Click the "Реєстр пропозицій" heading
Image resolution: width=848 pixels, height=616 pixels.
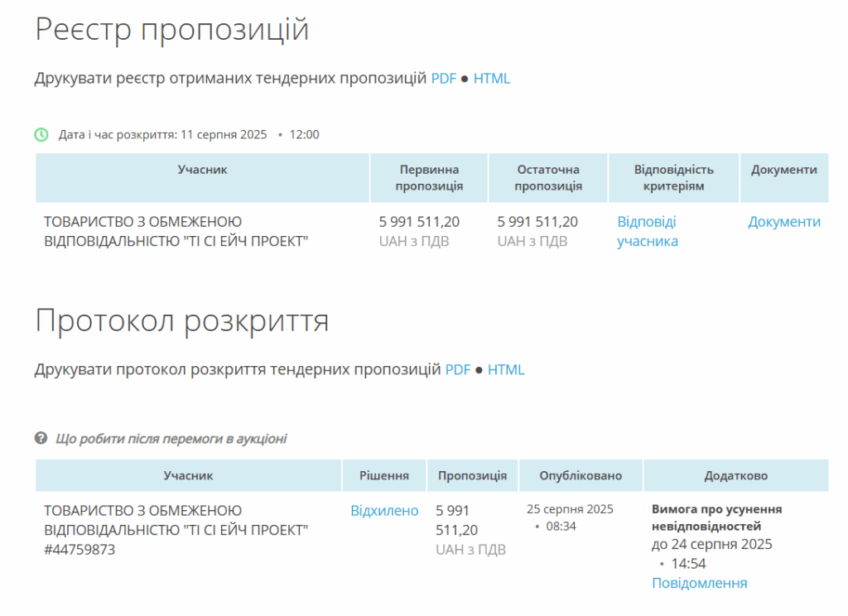[172, 30]
